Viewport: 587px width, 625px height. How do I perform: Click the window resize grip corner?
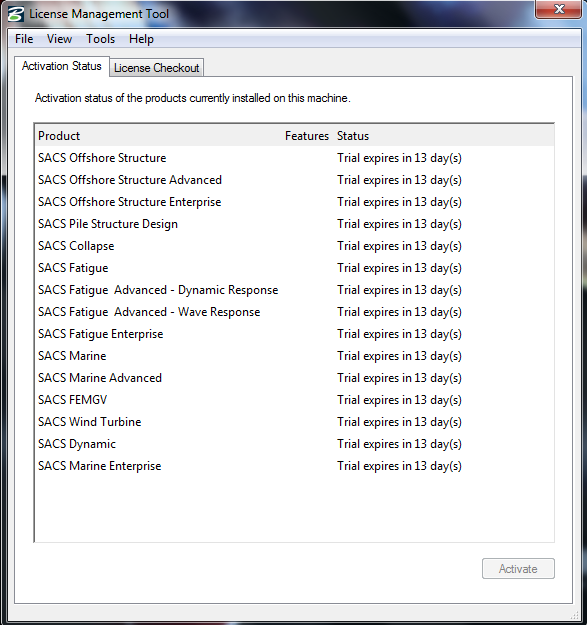575,614
